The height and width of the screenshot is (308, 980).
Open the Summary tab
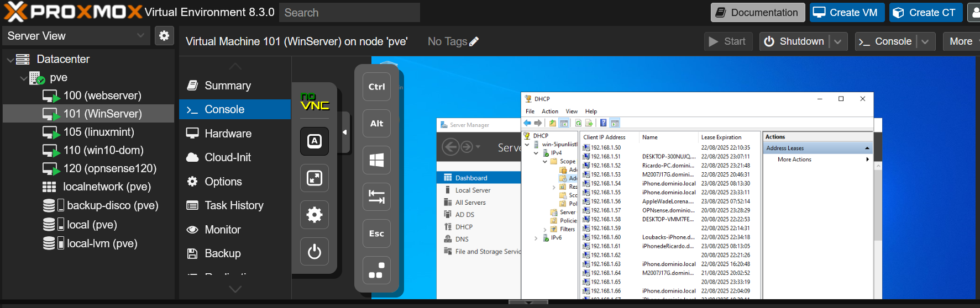(x=235, y=86)
